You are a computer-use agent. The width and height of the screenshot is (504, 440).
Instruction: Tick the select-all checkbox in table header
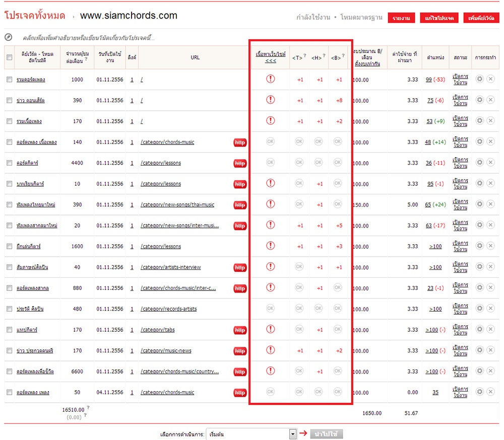[x=9, y=57]
